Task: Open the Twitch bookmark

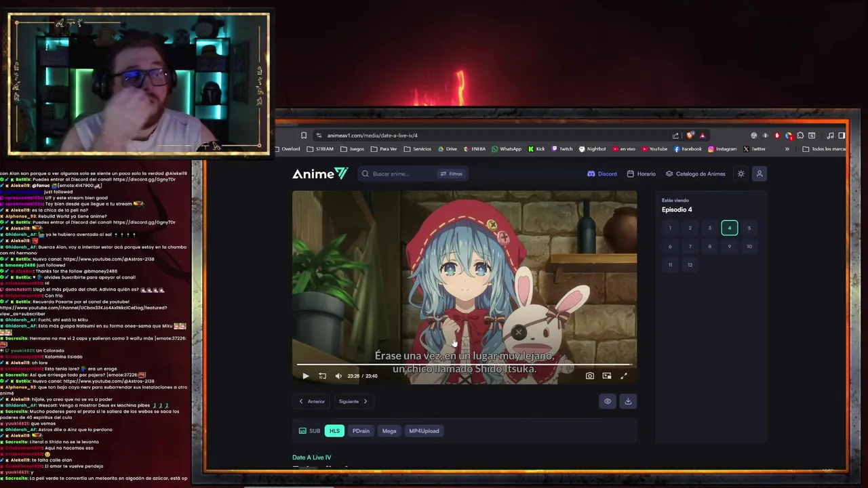Action: pyautogui.click(x=562, y=149)
